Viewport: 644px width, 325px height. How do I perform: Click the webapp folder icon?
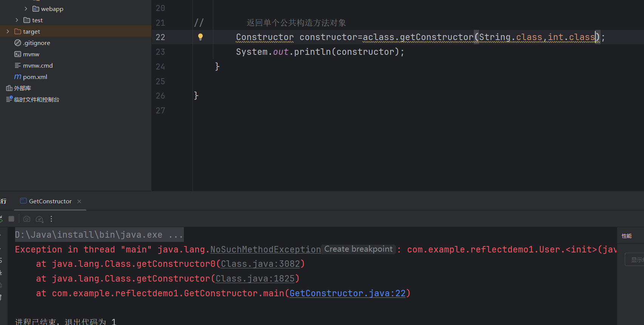coord(36,9)
